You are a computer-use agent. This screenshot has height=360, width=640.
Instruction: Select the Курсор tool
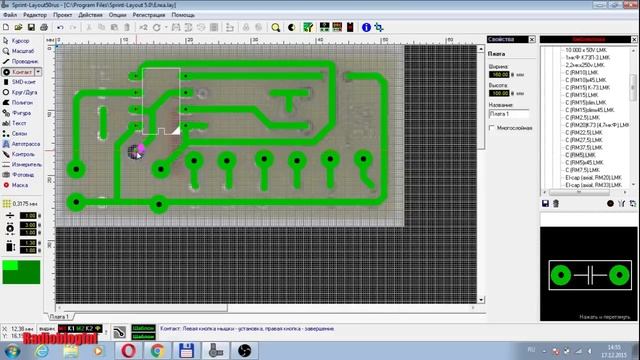16,41
